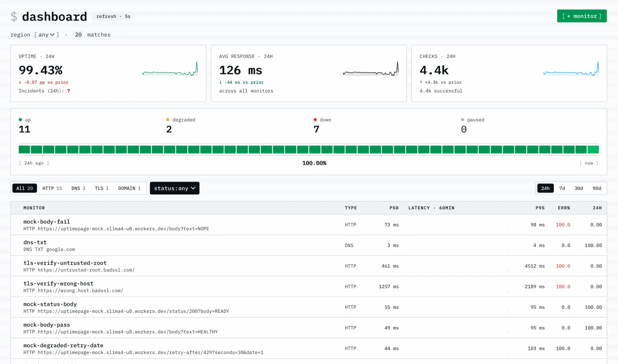
Task: Click the red down status dot
Action: point(315,120)
